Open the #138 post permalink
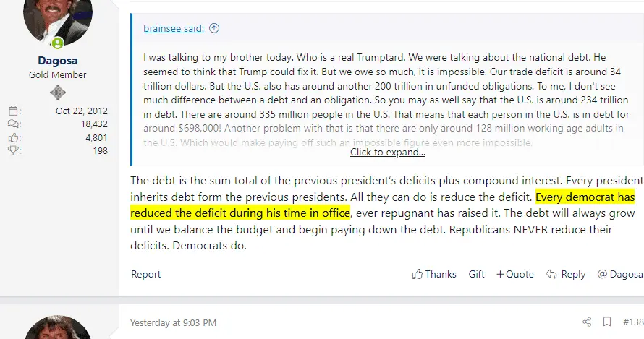The height and width of the screenshot is (339, 644). [633, 322]
